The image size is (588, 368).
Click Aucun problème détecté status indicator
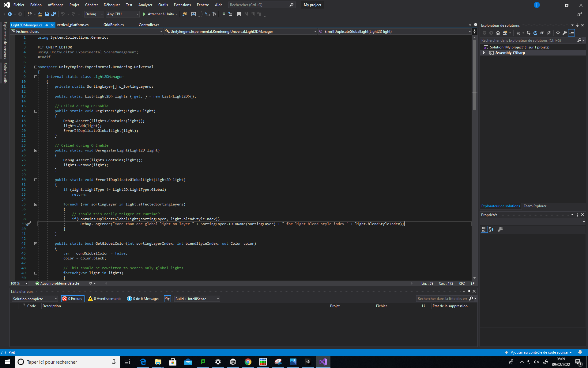[x=57, y=283]
